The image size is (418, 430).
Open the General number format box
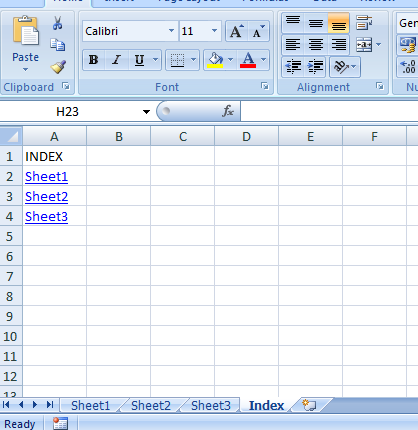coord(407,23)
